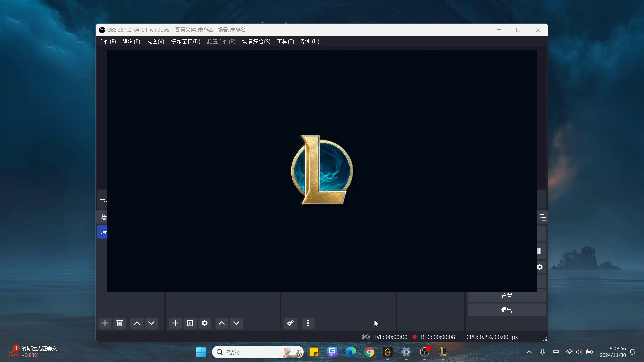Open the 编辑(E) menu
This screenshot has height=362, width=644.
coord(131,41)
